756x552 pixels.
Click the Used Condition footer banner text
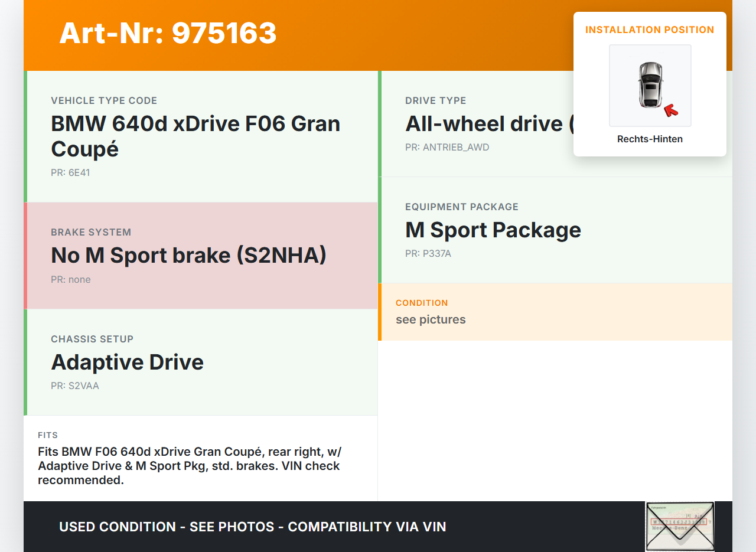(253, 527)
